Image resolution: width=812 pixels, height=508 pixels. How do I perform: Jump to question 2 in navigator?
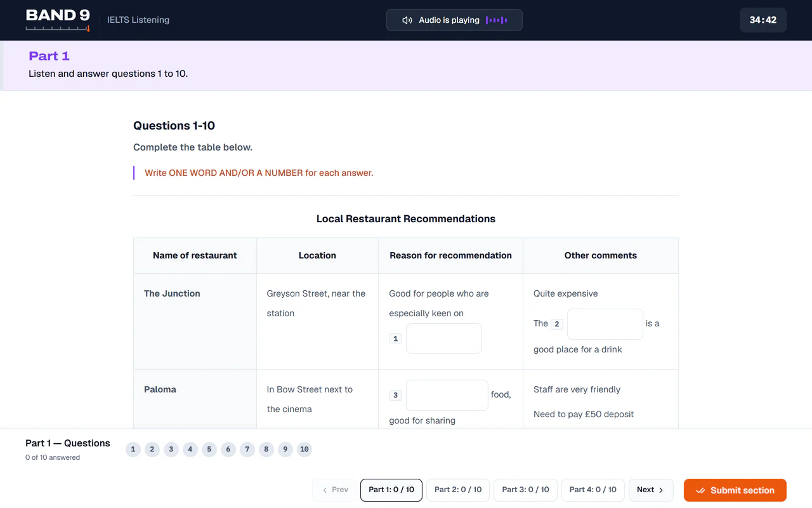152,450
